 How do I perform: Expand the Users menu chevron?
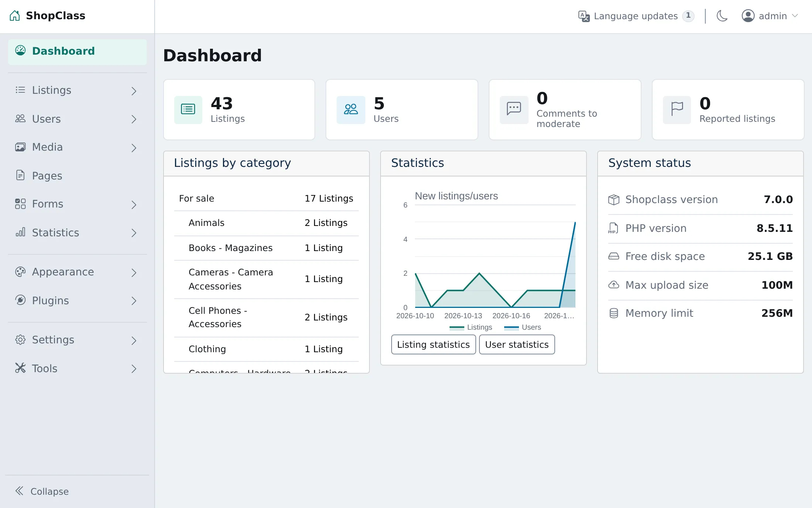tap(134, 119)
